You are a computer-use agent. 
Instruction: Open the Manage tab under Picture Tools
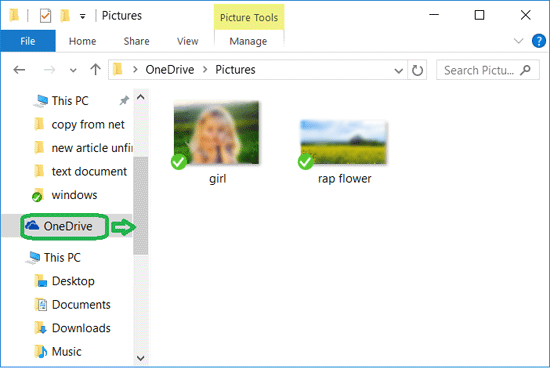[248, 41]
